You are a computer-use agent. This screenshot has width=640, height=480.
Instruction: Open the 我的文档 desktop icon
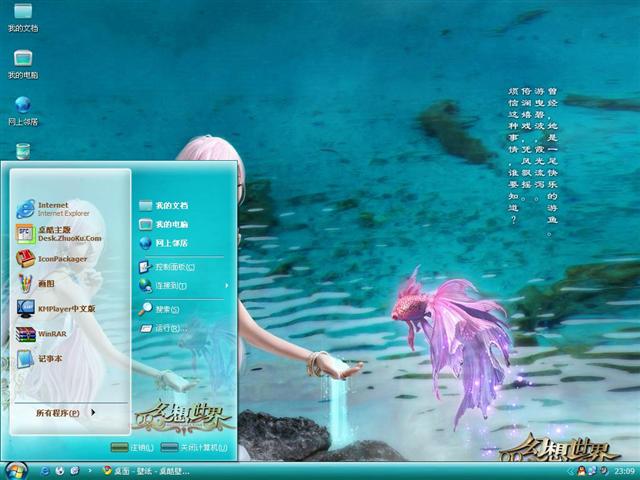point(23,17)
